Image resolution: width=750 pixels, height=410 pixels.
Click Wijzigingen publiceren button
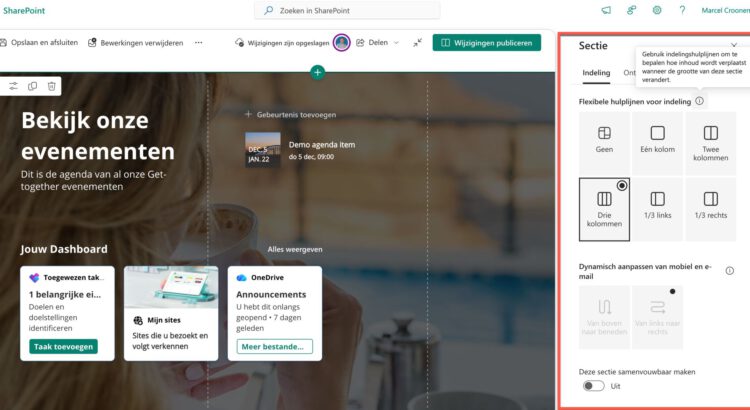tap(487, 43)
